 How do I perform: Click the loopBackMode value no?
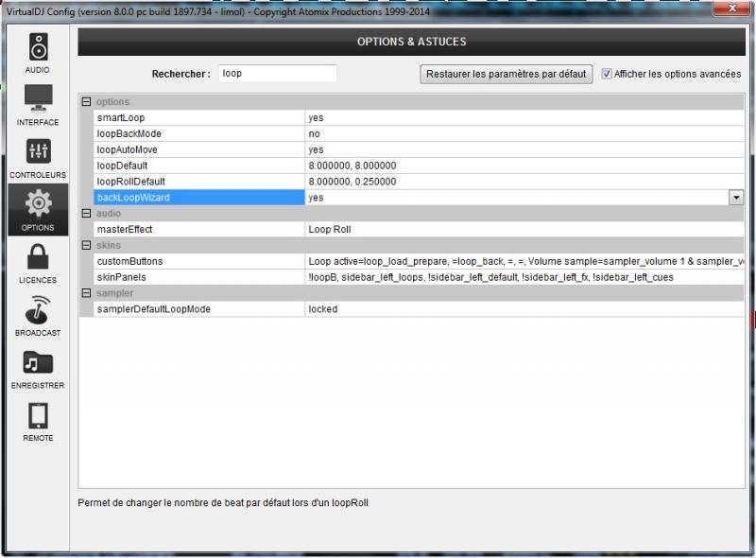(x=314, y=133)
